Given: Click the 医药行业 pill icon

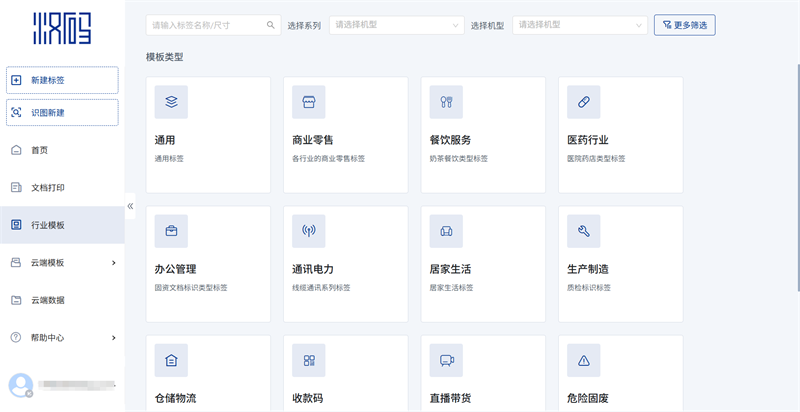Looking at the screenshot, I should [583, 102].
